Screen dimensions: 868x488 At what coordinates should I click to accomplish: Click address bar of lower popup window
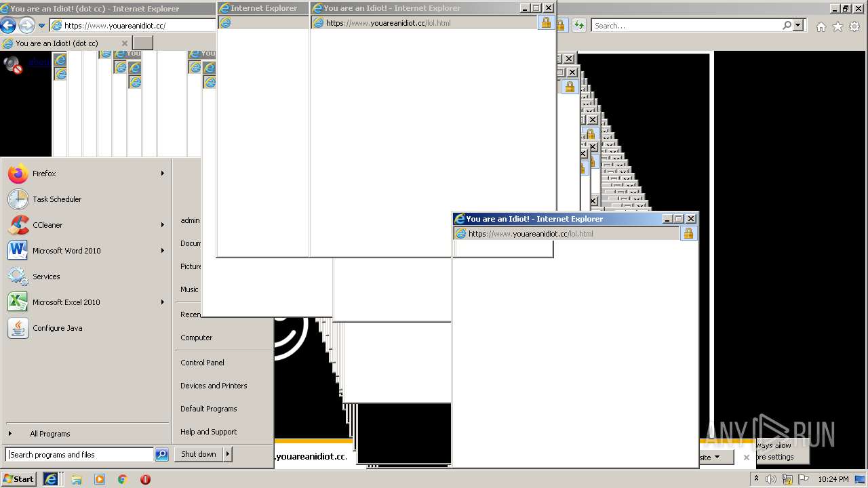coord(567,234)
